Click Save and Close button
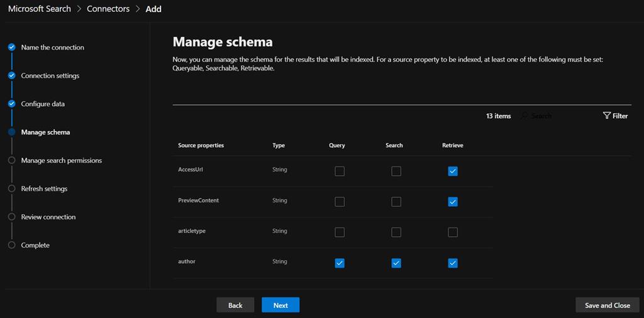Screen dimensions: 644x318 point(608,305)
